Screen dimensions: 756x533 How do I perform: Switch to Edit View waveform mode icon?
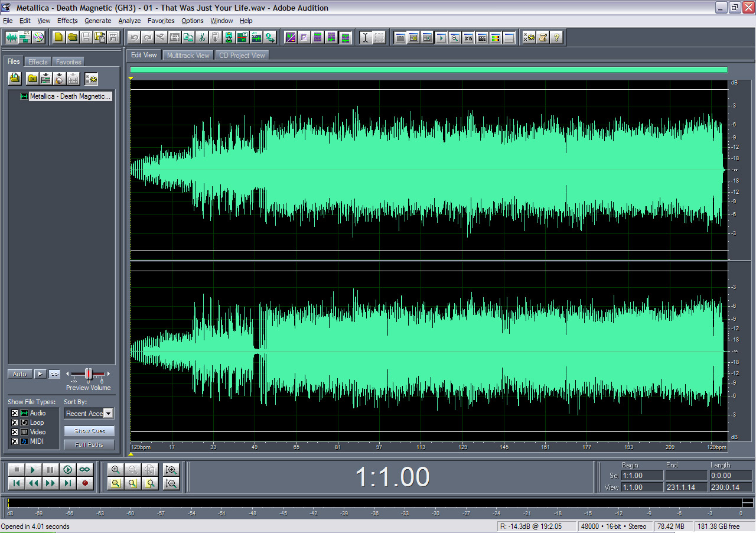pyautogui.click(x=12, y=37)
